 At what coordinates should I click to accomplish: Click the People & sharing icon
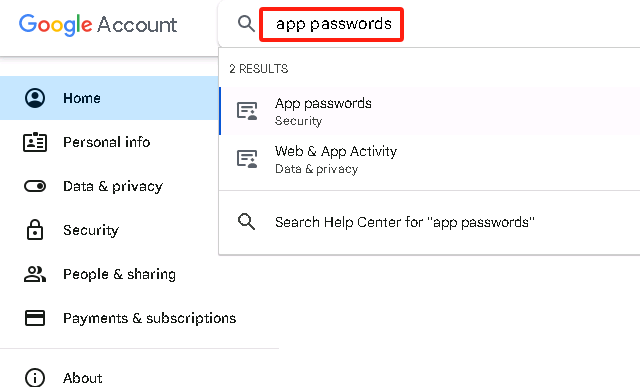pyautogui.click(x=35, y=274)
